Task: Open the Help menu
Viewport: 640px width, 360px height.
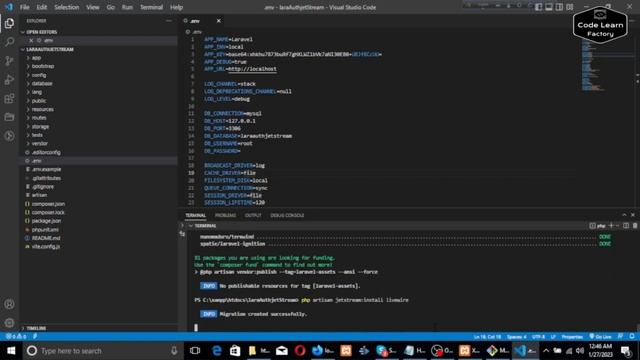Action: 176,7
